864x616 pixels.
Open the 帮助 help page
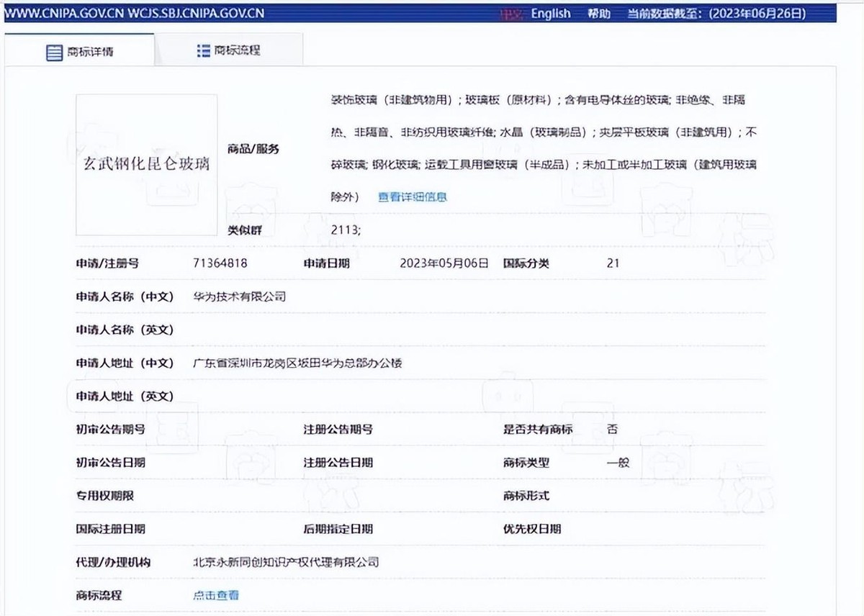600,13
